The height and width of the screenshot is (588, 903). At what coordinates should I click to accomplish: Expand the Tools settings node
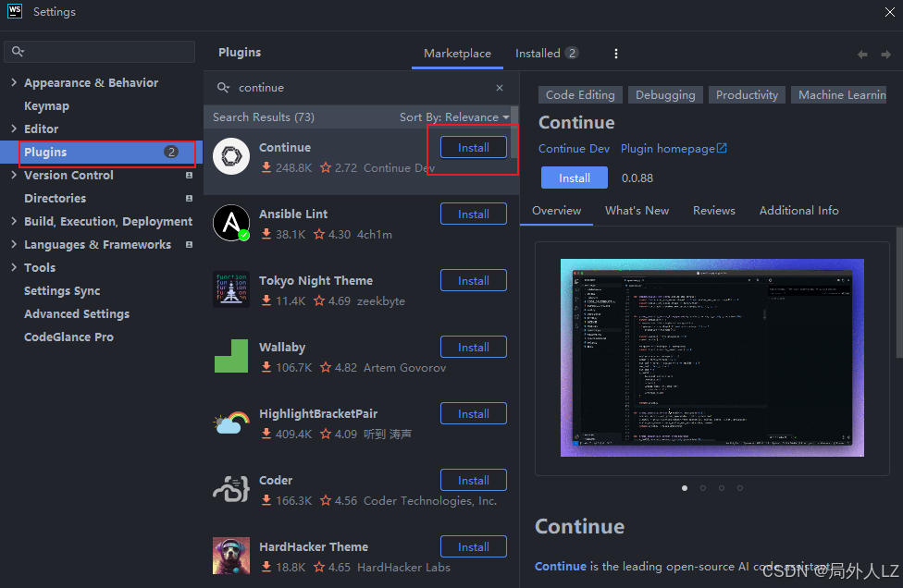[x=14, y=267]
